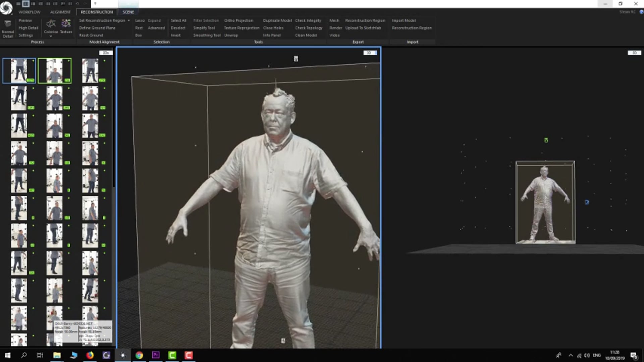
Task: Select the blue-outlined first image thumbnail
Action: [19, 71]
